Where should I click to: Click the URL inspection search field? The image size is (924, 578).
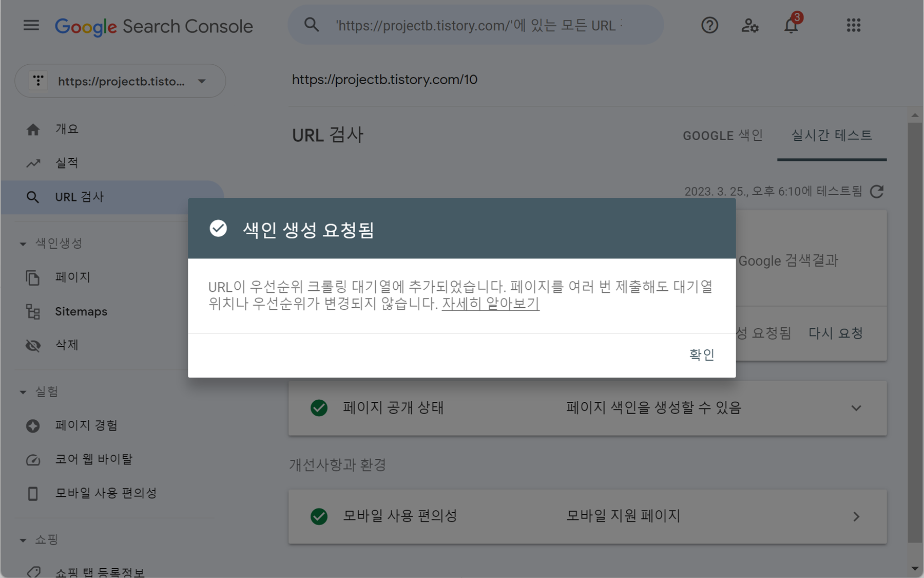coord(476,25)
